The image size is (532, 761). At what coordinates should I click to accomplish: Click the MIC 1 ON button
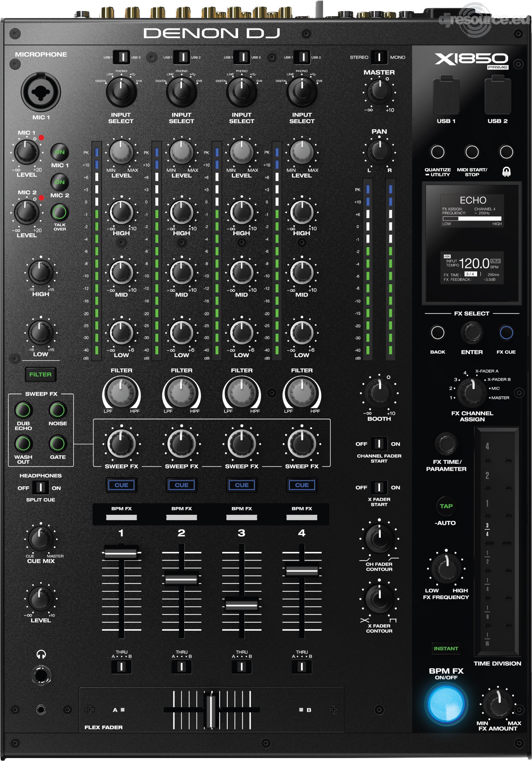60,152
